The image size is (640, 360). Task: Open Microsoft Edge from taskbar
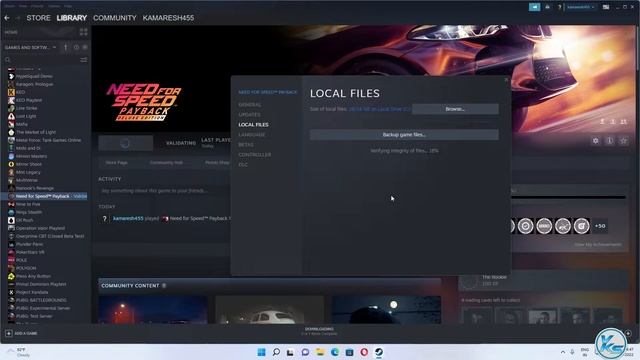click(335, 352)
